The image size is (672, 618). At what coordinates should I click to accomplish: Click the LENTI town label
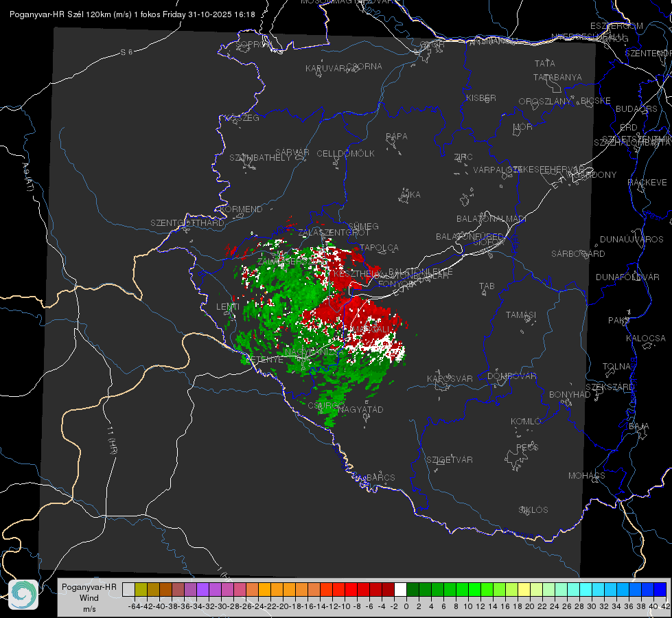pos(228,307)
